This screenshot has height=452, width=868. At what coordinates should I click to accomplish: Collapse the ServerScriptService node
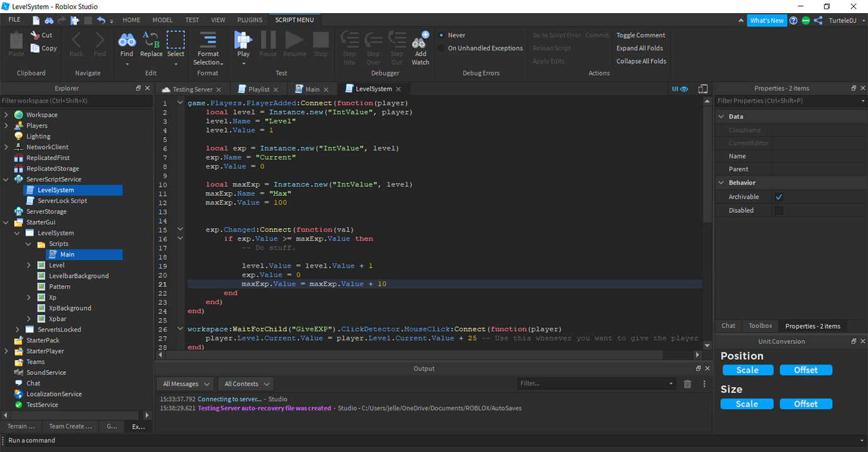tap(6, 179)
